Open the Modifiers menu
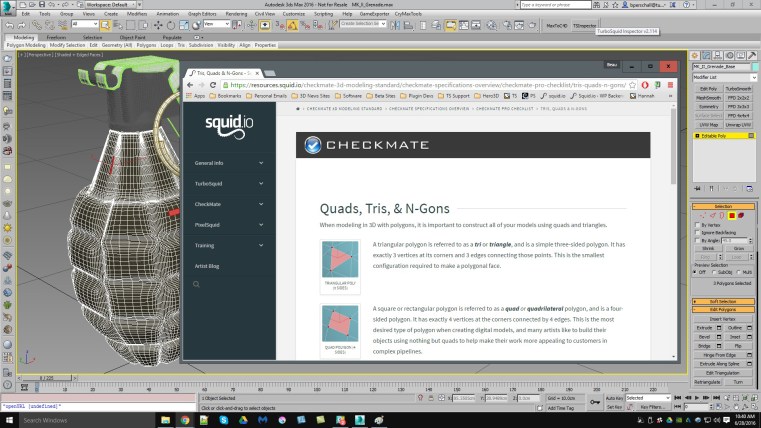 tap(137, 14)
